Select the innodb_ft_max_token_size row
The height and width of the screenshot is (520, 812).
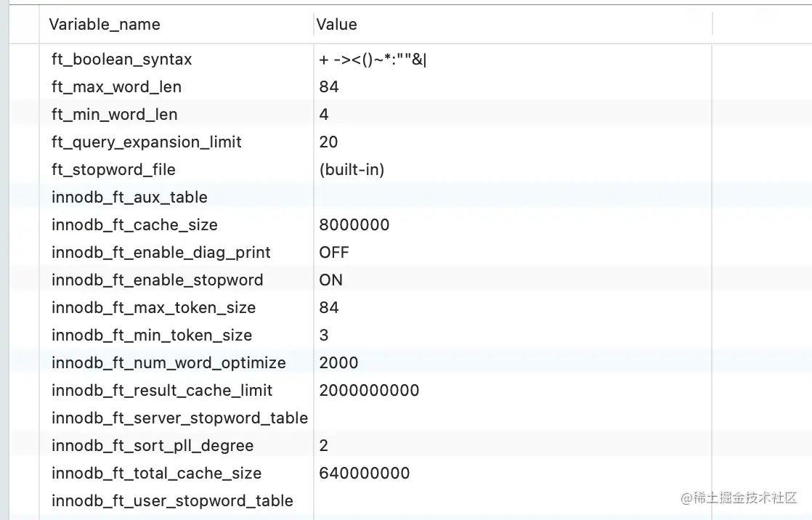[x=153, y=307]
